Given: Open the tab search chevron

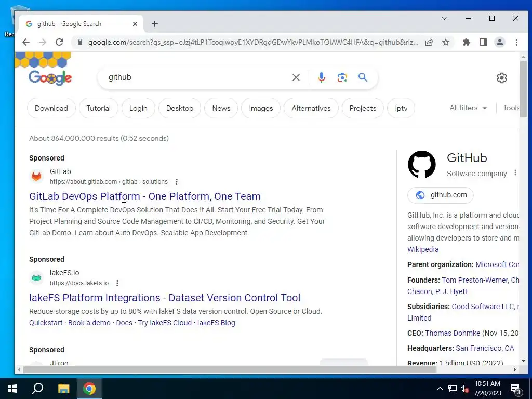Looking at the screenshot, I should tap(444, 18).
